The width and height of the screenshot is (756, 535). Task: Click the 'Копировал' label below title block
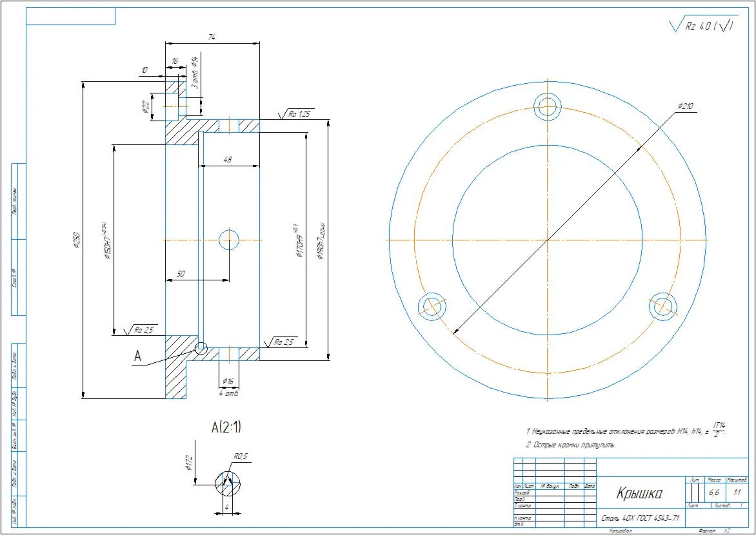[x=620, y=530]
